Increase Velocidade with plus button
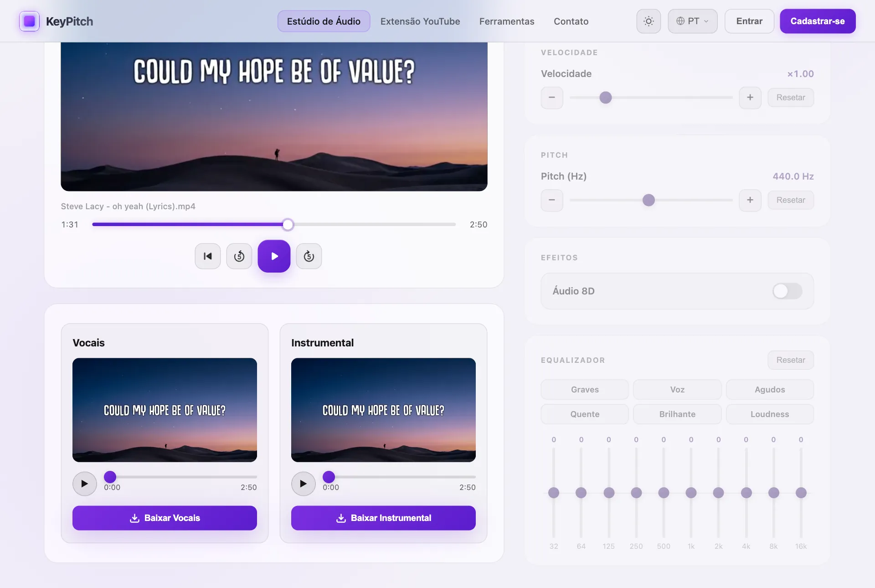 pyautogui.click(x=750, y=98)
